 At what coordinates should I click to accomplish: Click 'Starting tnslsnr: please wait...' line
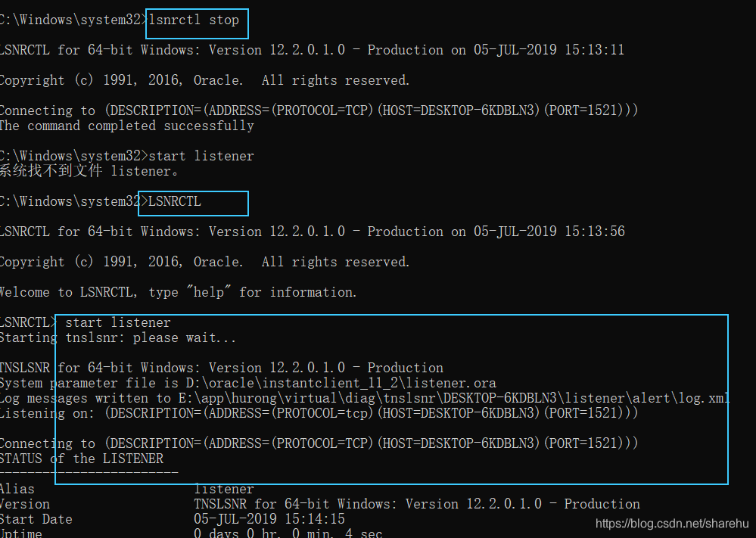point(117,338)
